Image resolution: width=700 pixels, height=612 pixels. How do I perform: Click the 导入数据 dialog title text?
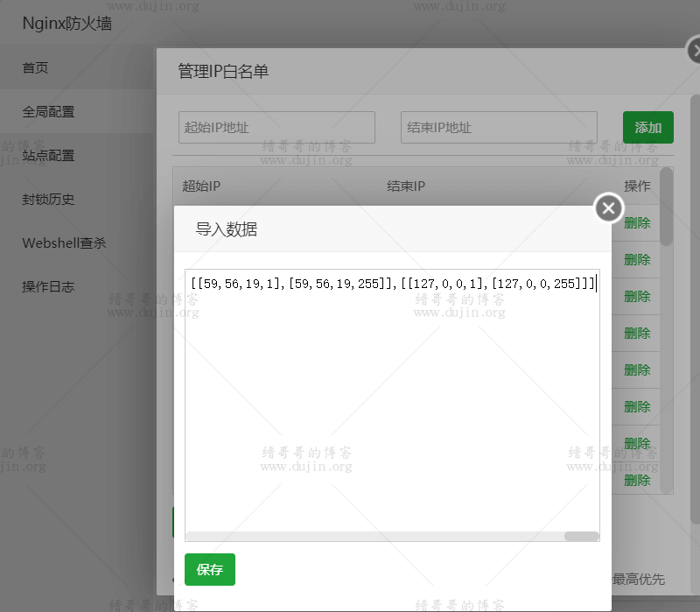(x=227, y=229)
